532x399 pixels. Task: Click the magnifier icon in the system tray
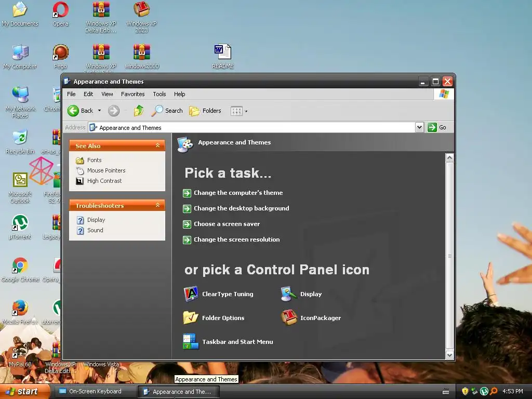click(494, 391)
